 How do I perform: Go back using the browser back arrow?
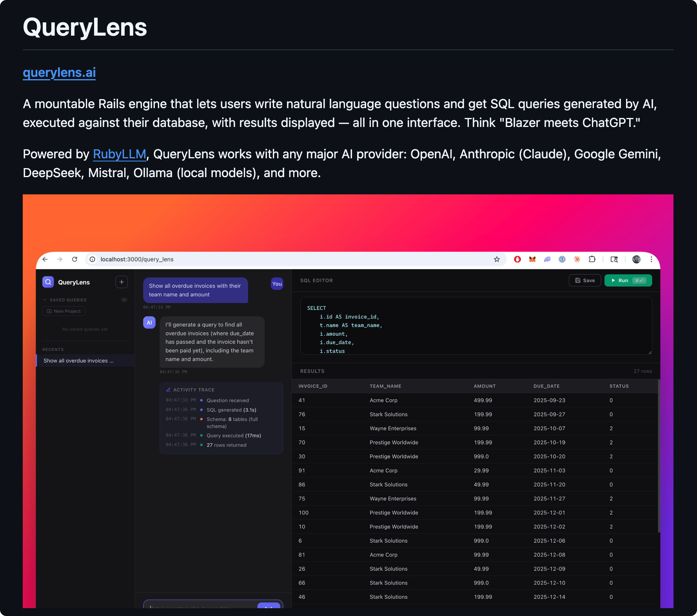[45, 259]
